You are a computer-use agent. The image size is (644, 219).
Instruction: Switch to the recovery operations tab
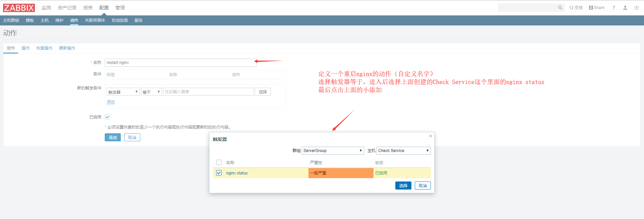pyautogui.click(x=44, y=48)
